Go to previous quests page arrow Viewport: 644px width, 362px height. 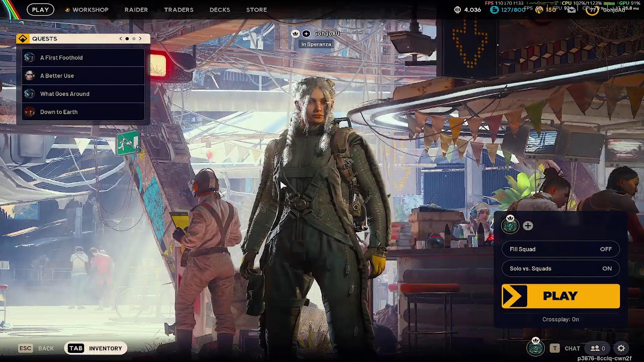120,39
